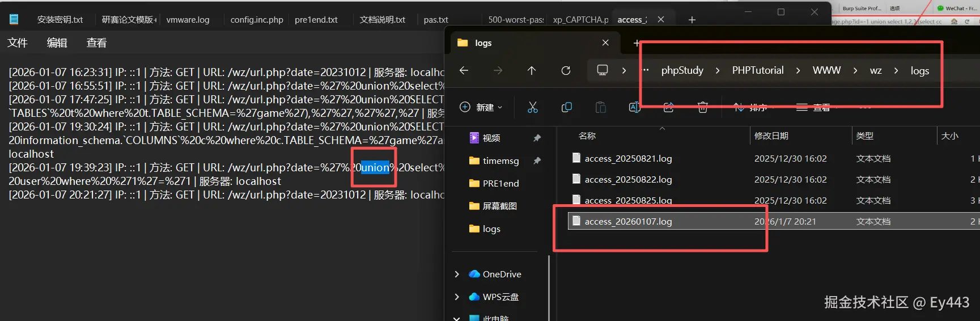Unpin the timemsg quick access folder
The width and height of the screenshot is (980, 321).
click(537, 160)
